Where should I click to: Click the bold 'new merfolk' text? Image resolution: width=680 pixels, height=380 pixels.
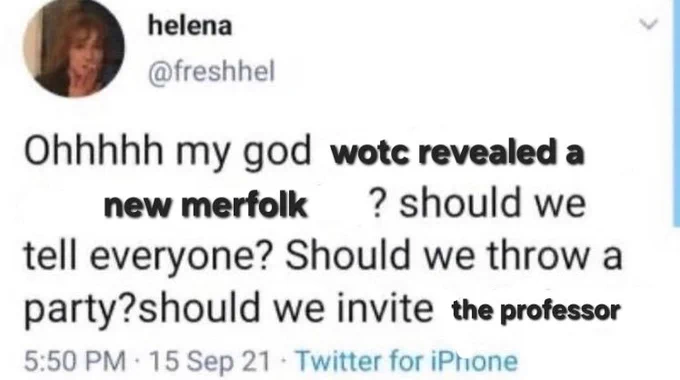[x=206, y=206]
